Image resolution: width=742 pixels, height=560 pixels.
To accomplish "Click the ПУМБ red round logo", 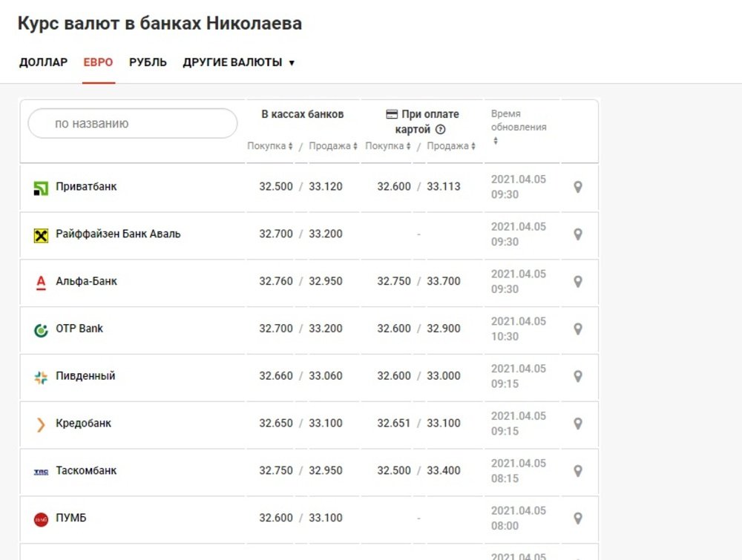I will tap(41, 519).
